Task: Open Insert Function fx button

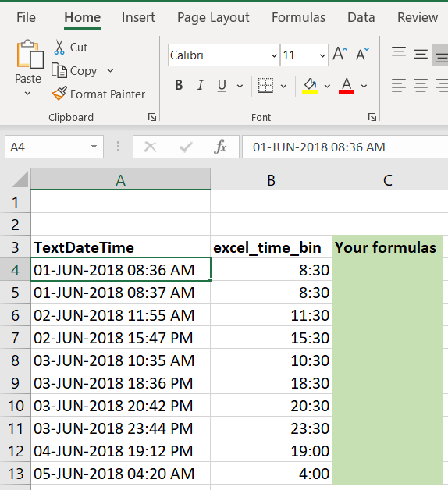Action: [x=220, y=147]
